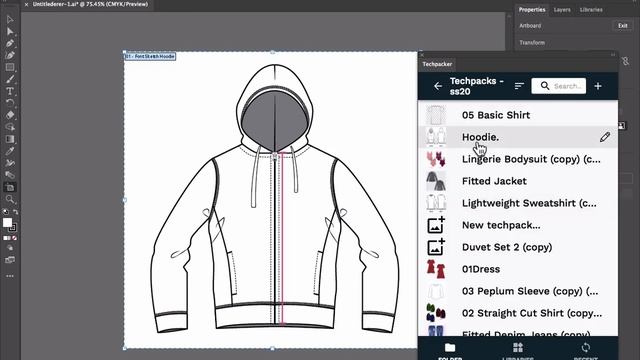The image size is (640, 360).
Task: Reset default fill and stroke
Action: coord(5,212)
